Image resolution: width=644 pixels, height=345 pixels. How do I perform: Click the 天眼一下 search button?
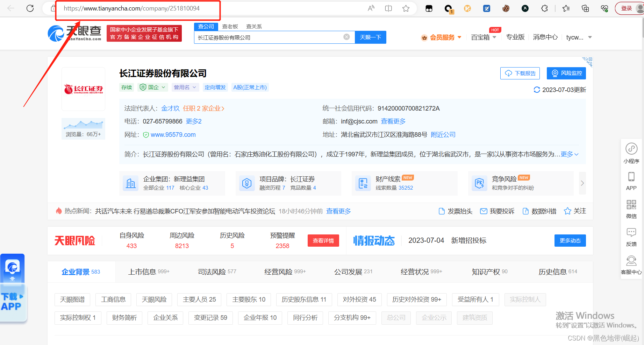(371, 37)
